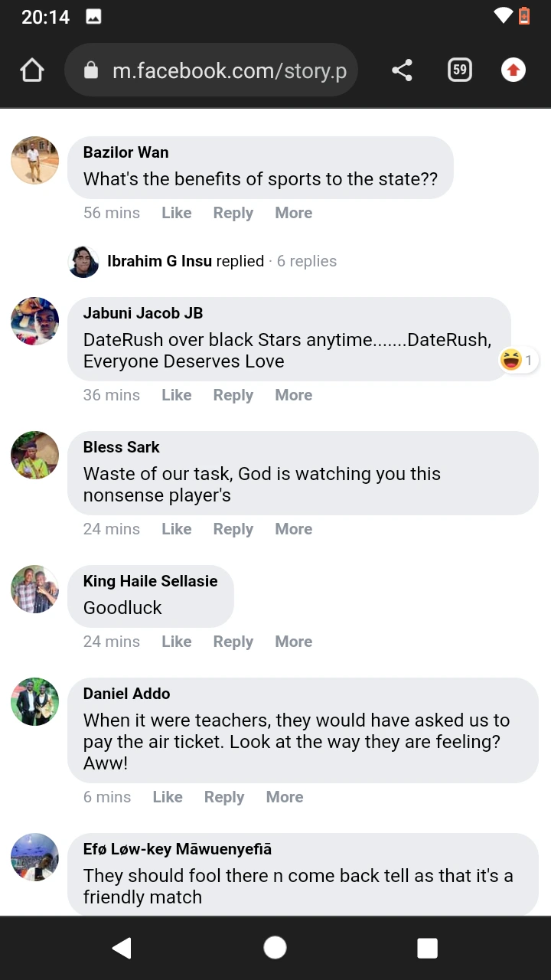The height and width of the screenshot is (980, 551).
Task: Like King Haile Sellasie's Goodluck comment
Action: coord(176,642)
